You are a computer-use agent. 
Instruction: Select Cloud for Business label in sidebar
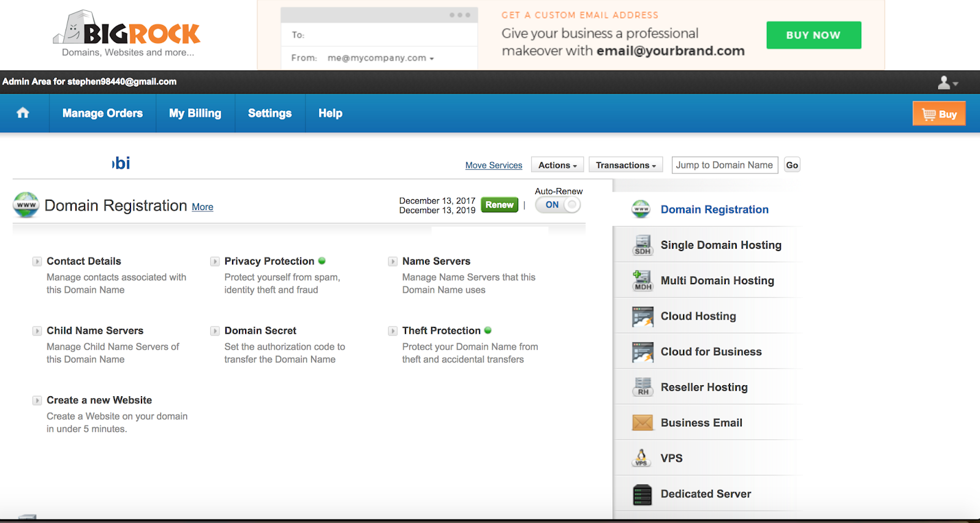pos(711,352)
